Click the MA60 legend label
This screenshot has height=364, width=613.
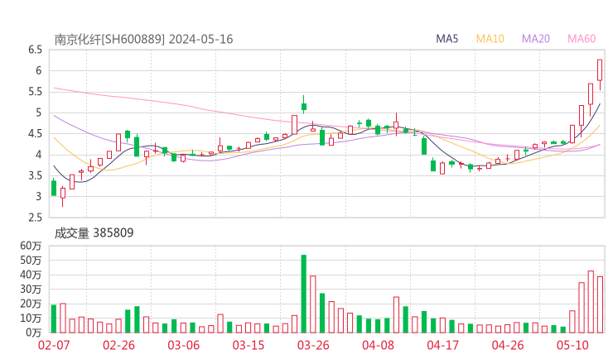pyautogui.click(x=582, y=39)
